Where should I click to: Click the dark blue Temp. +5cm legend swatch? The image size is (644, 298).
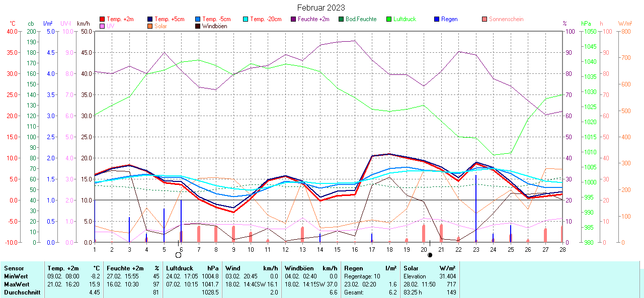150,19
